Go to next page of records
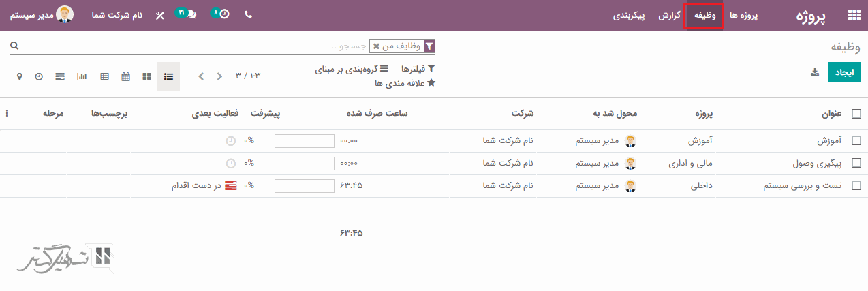This screenshot has height=291, width=868. 201,76
